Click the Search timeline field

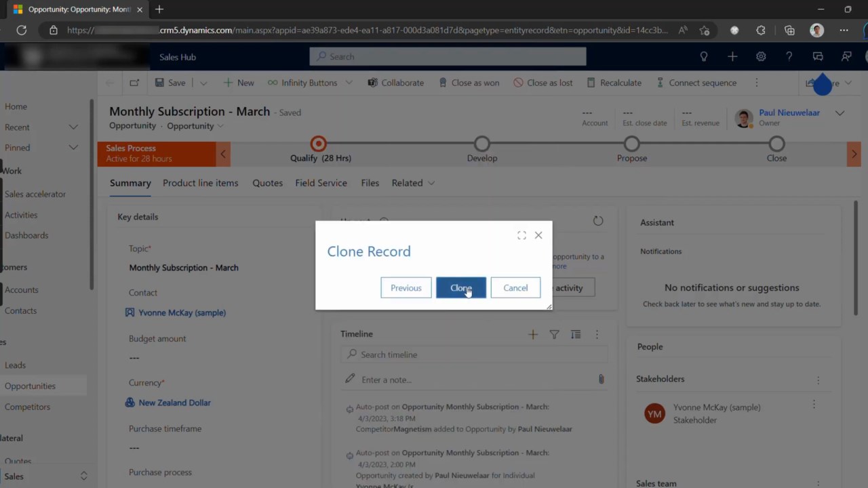pyautogui.click(x=474, y=354)
